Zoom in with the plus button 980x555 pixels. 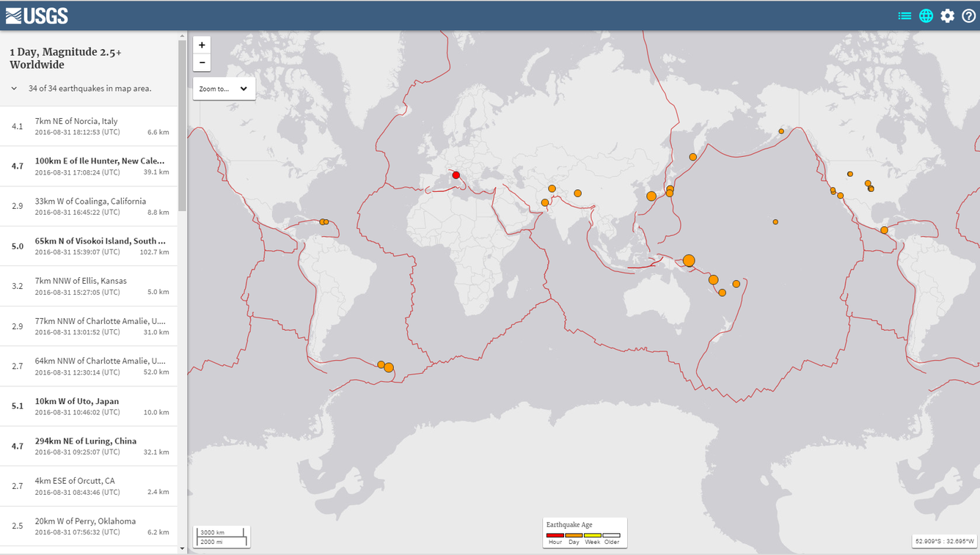tap(202, 45)
